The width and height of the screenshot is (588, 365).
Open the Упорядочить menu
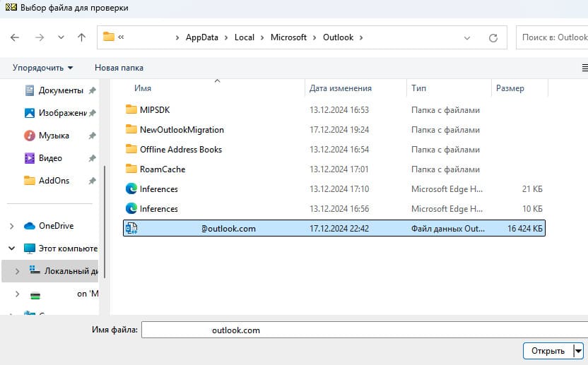click(42, 68)
